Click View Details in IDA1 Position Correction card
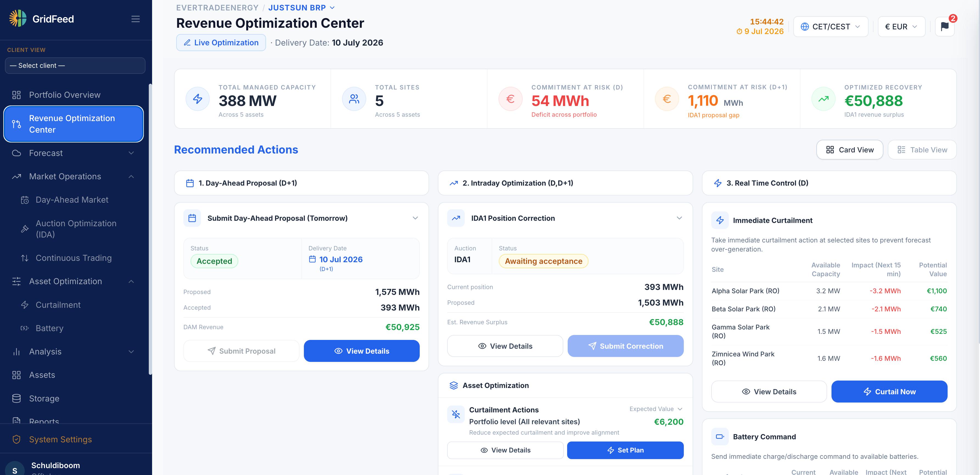Viewport: 980px width, 475px height. (x=505, y=346)
